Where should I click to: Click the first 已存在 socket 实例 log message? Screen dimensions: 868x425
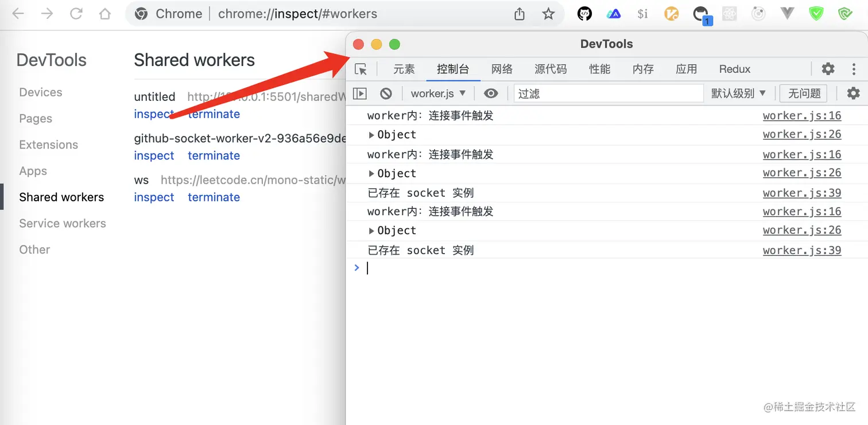[421, 193]
